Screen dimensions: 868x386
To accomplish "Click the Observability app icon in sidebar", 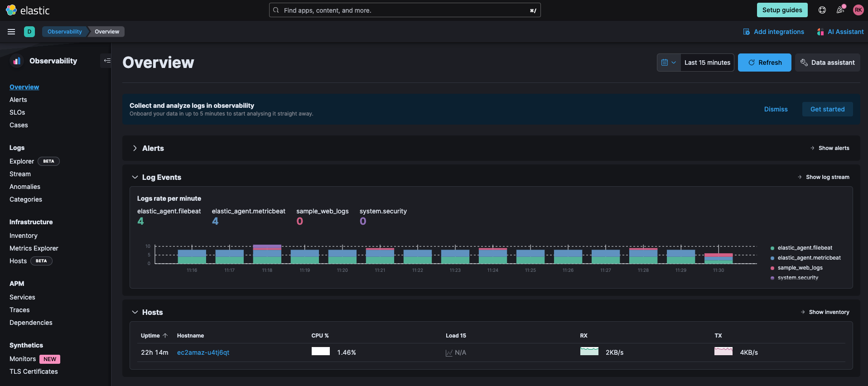I will coord(17,61).
